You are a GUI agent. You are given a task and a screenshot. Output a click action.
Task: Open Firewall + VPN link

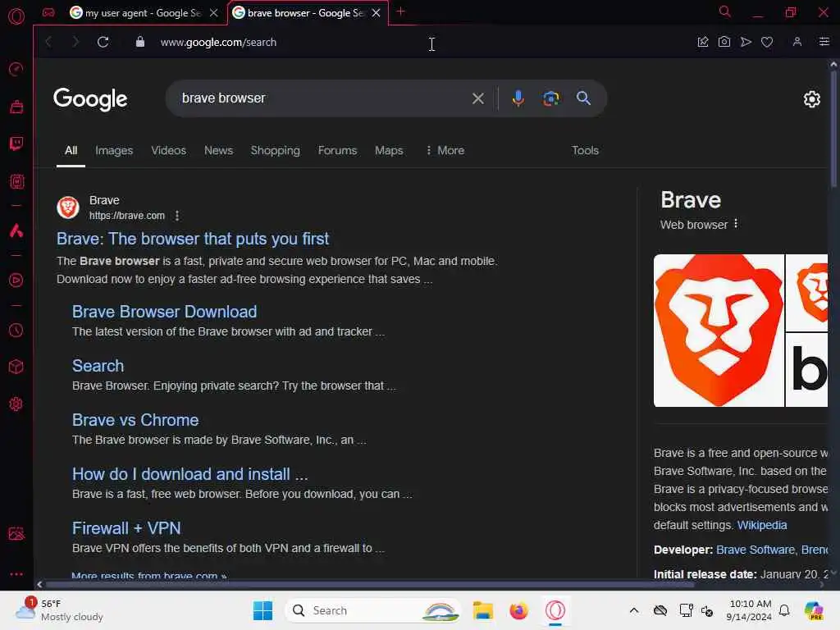coord(126,528)
